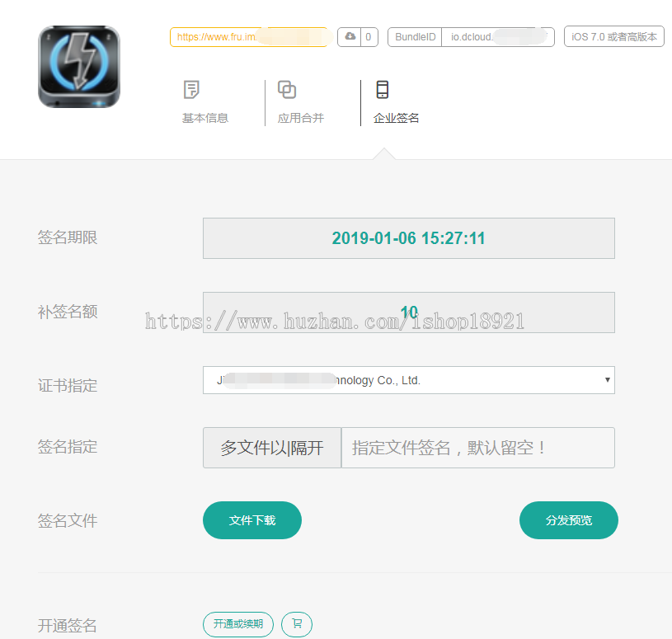The height and width of the screenshot is (639, 672).
Task: Click the basic info document icon
Action: click(x=191, y=90)
